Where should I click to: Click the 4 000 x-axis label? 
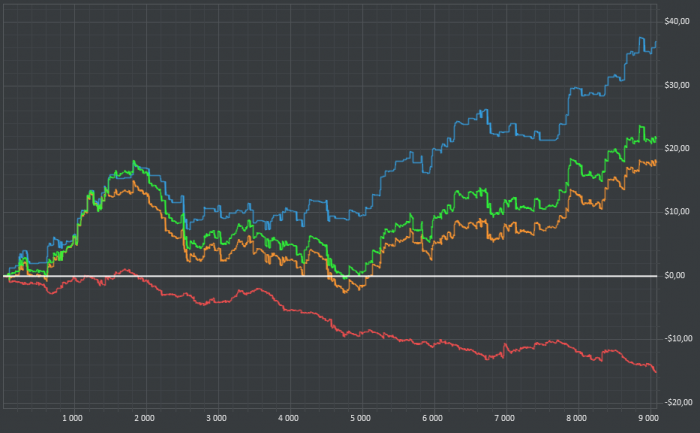click(x=288, y=418)
